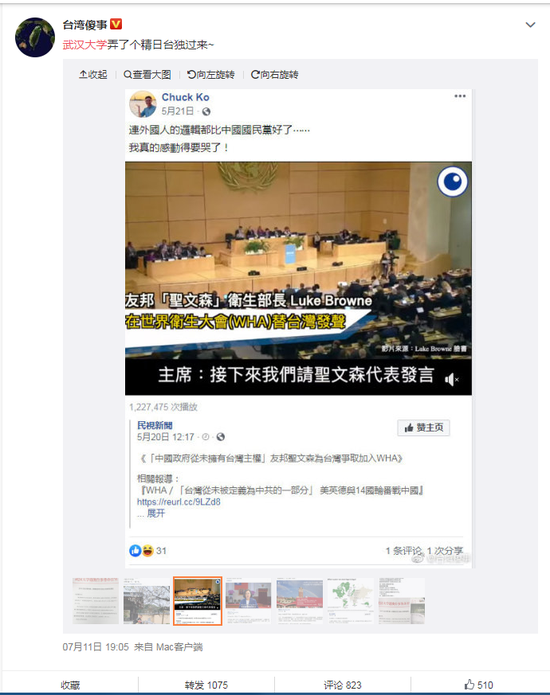The image size is (550, 695).
Task: Select the world map thumbnail
Action: tap(350, 601)
